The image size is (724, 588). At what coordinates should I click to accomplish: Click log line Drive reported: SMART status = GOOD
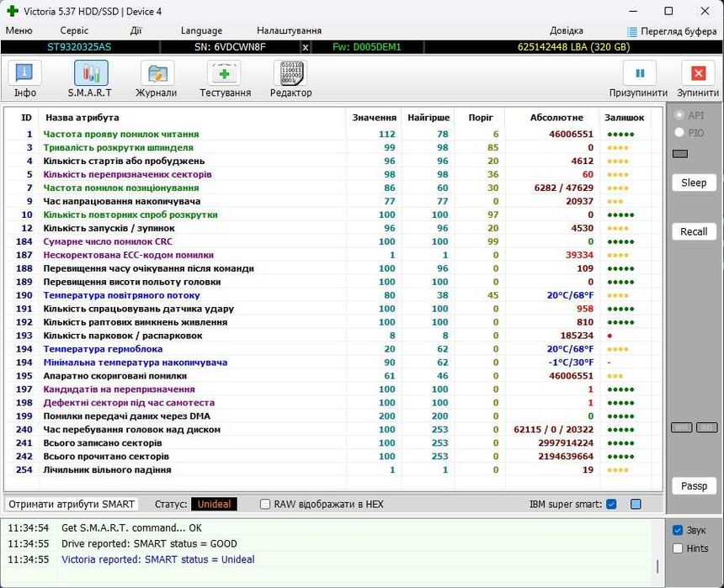tap(149, 543)
